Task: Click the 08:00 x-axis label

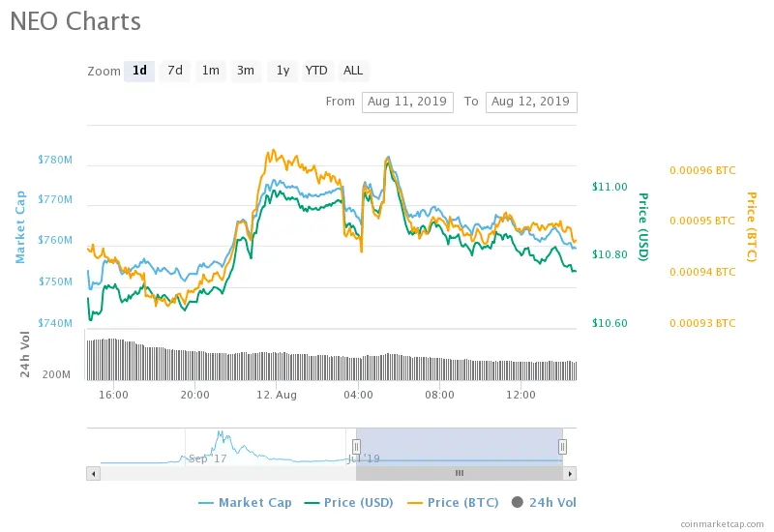Action: click(440, 396)
